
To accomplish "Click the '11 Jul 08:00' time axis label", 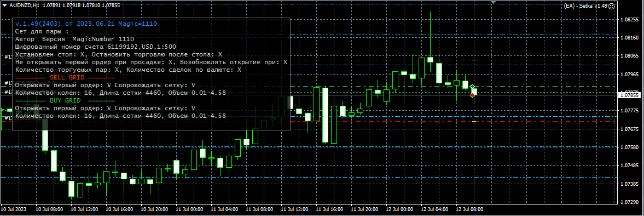I will click(259, 209).
